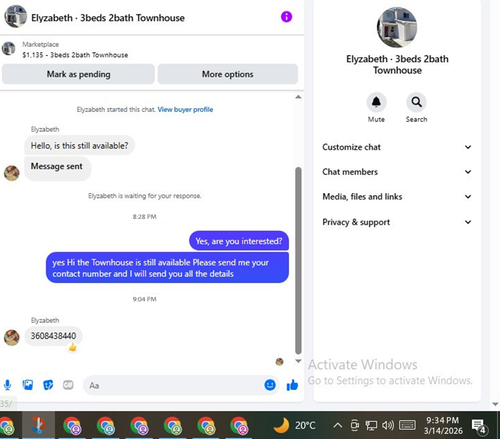Open the GIF picker icon

[x=68, y=385]
